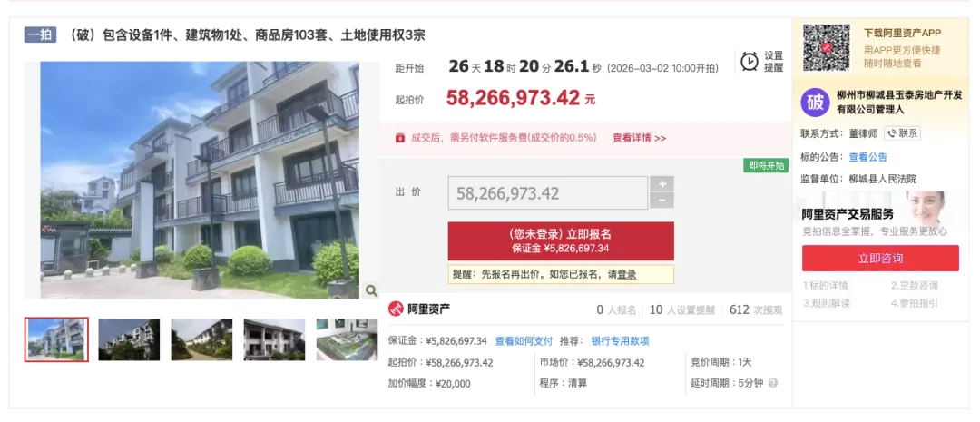Open the 查看如何支付 link
Viewport: 980px width, 422px height.
point(524,341)
